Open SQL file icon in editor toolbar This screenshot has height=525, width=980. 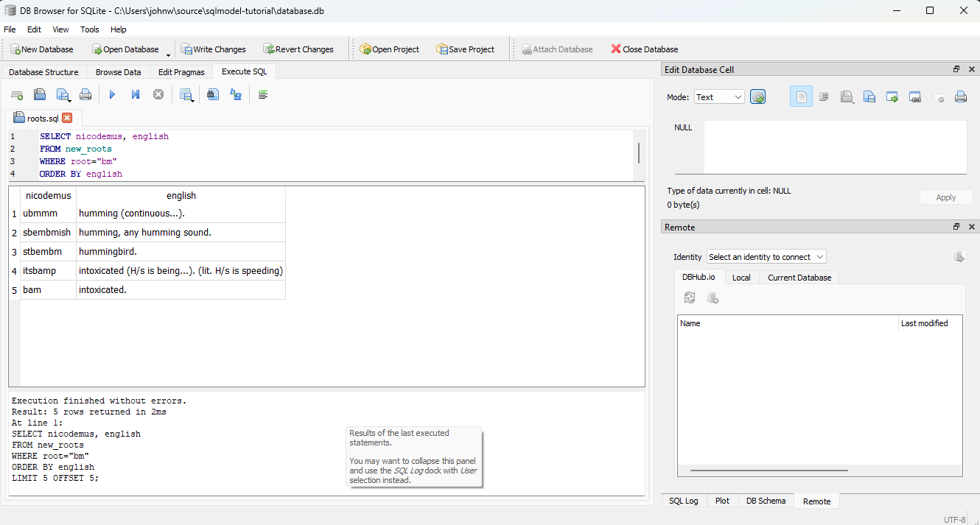tap(40, 95)
